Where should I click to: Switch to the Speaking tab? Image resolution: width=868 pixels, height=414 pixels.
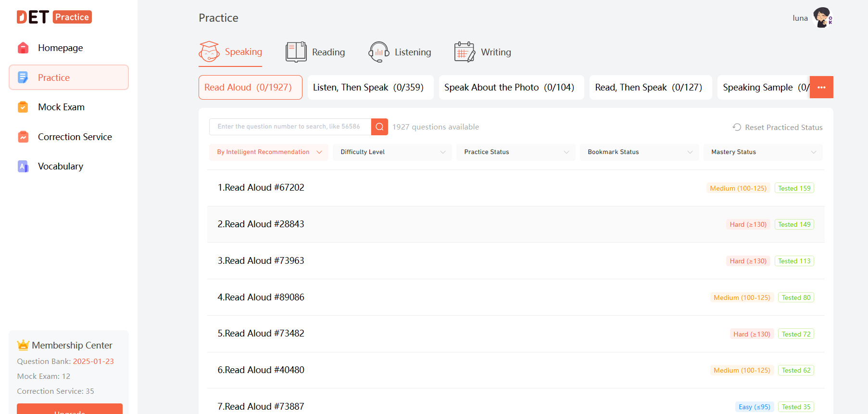tap(230, 52)
